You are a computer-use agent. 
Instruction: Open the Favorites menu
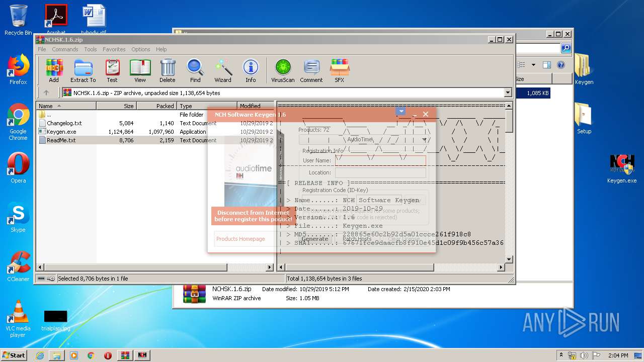(x=114, y=49)
